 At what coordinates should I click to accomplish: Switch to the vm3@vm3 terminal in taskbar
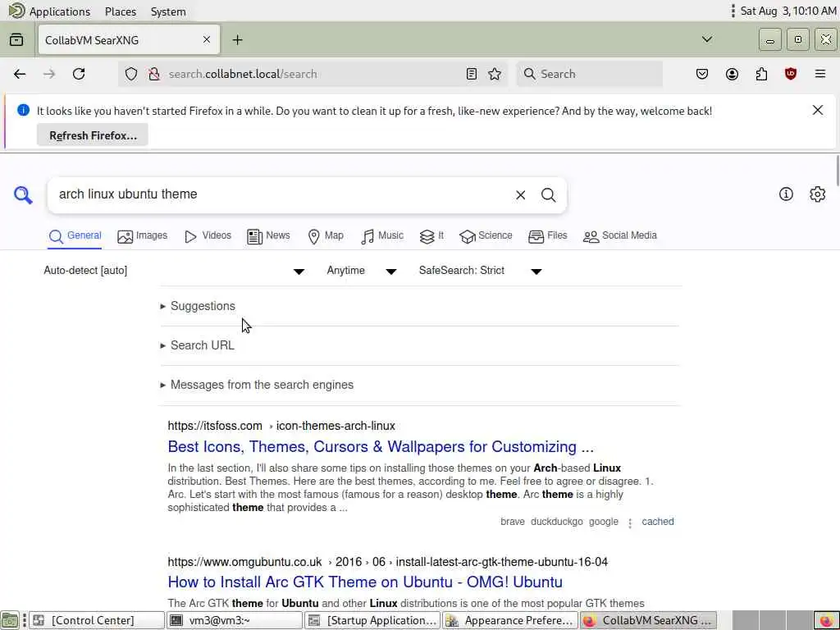click(x=234, y=620)
